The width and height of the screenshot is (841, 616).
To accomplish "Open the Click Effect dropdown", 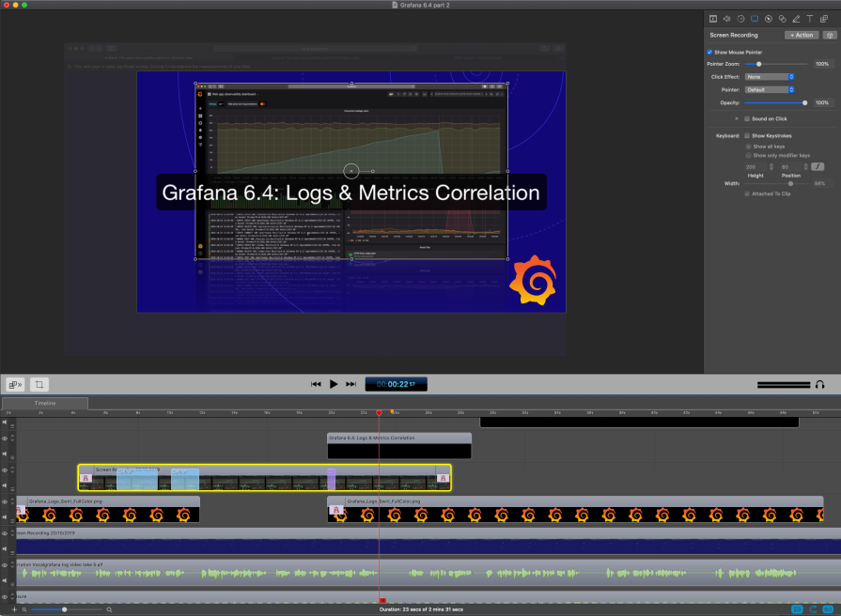I will 770,77.
